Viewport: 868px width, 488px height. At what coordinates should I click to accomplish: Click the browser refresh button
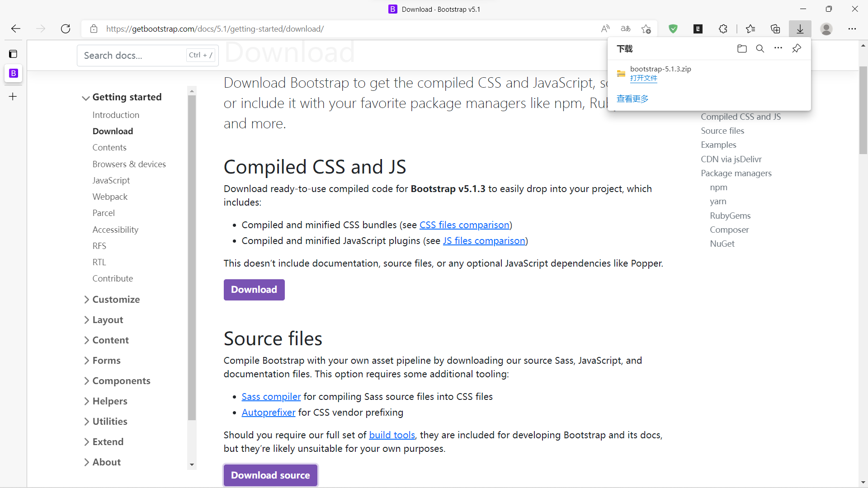coord(66,29)
